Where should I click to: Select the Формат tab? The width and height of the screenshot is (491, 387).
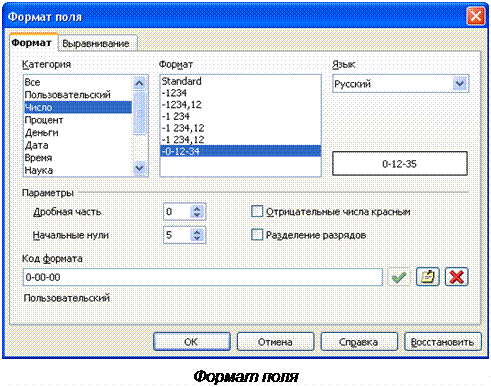tap(31, 43)
